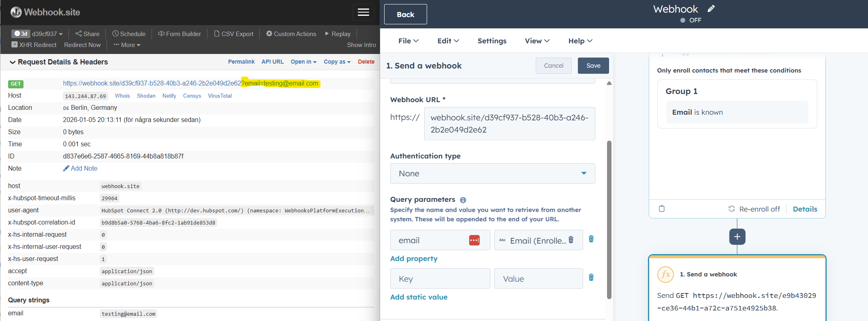The width and height of the screenshot is (868, 321).
Task: Open Whois lookup for host IP
Action: [122, 96]
